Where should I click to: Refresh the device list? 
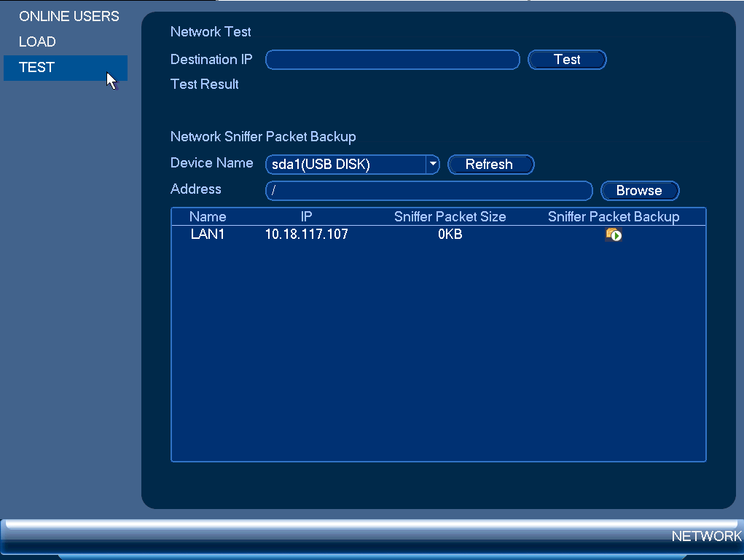click(x=490, y=164)
